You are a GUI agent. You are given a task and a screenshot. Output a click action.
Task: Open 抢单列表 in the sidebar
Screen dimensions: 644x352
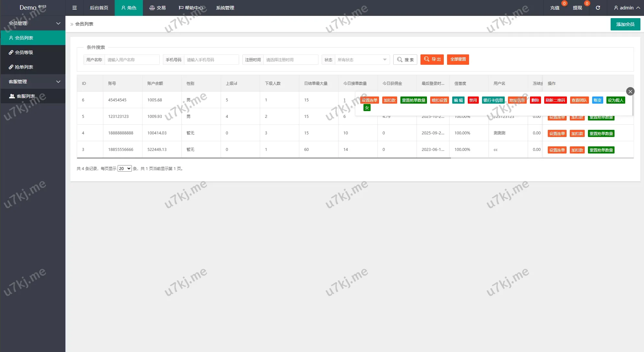tap(24, 67)
